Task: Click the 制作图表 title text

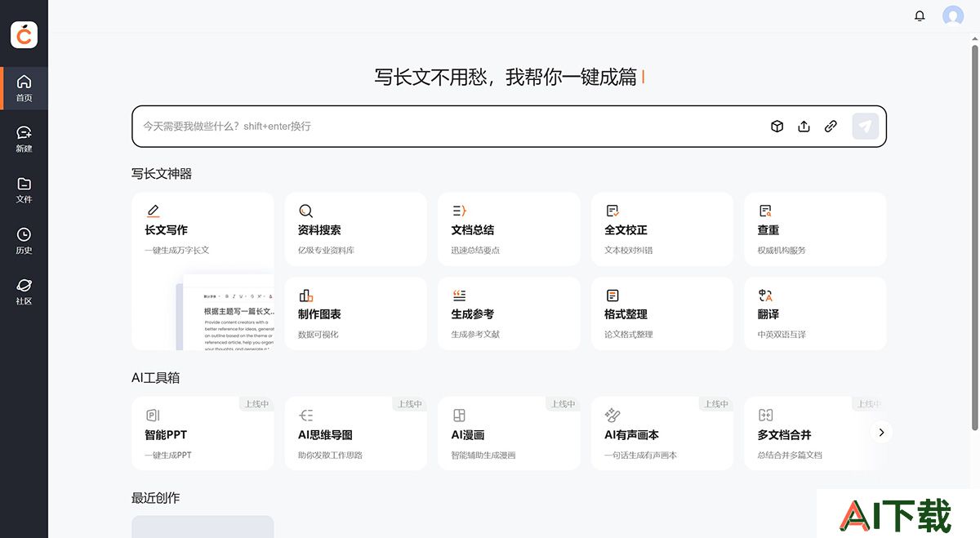Action: click(319, 314)
